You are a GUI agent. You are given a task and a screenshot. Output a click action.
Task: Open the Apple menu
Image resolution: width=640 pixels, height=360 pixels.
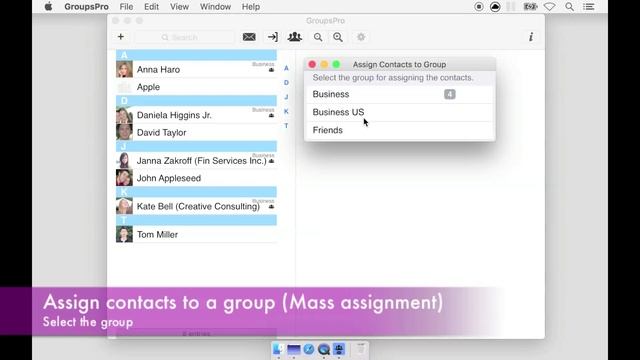(x=48, y=7)
